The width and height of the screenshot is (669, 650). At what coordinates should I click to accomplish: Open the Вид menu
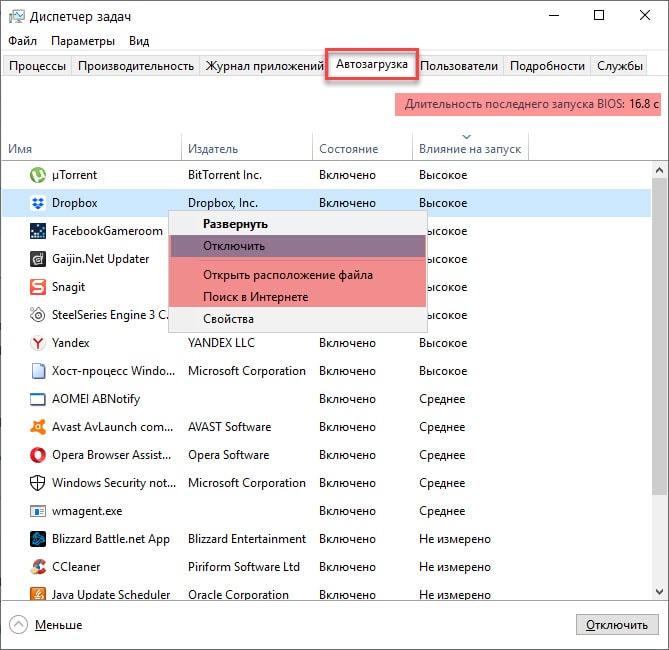coord(139,41)
